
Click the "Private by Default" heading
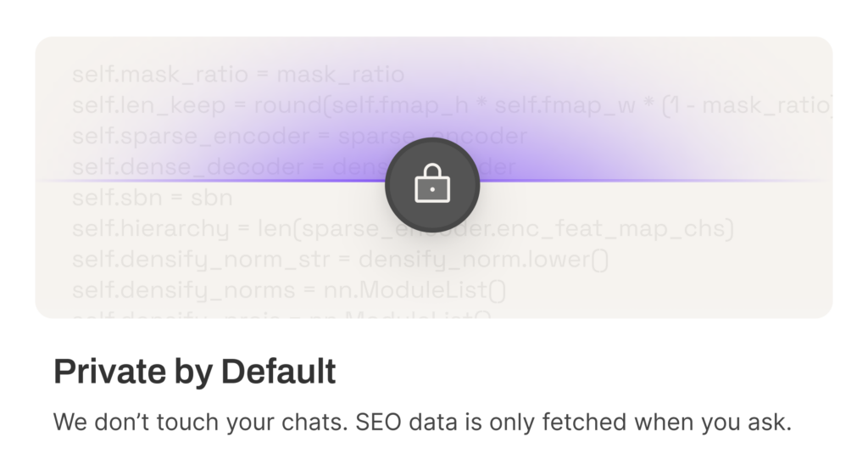[x=194, y=372]
